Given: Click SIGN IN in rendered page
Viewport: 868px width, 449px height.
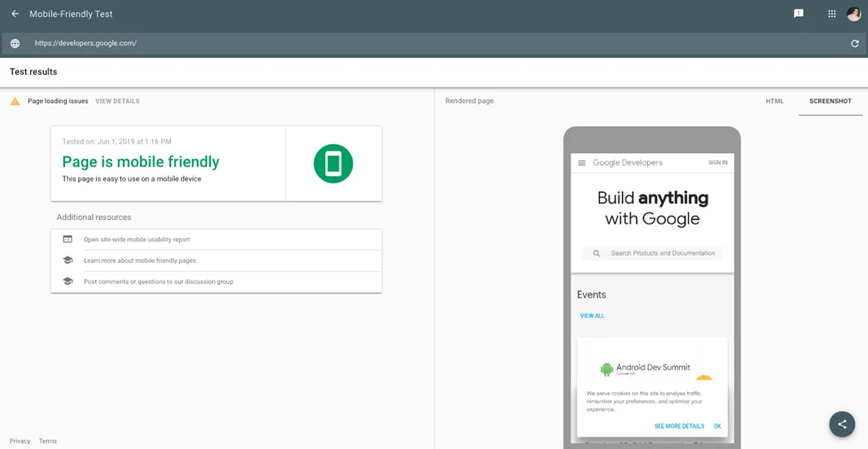Looking at the screenshot, I should pos(718,163).
